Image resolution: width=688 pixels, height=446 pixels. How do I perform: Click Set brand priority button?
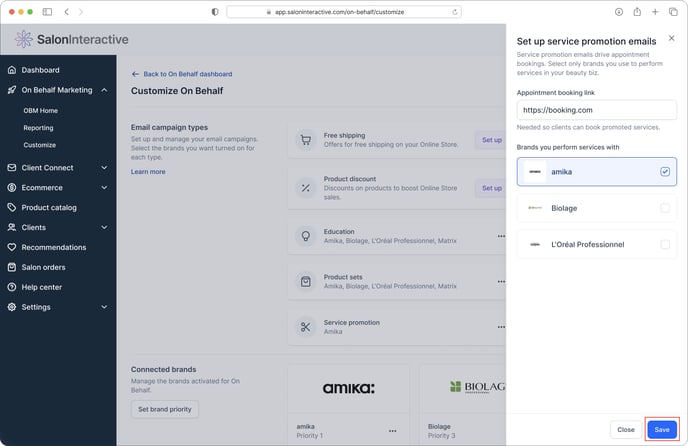click(165, 409)
